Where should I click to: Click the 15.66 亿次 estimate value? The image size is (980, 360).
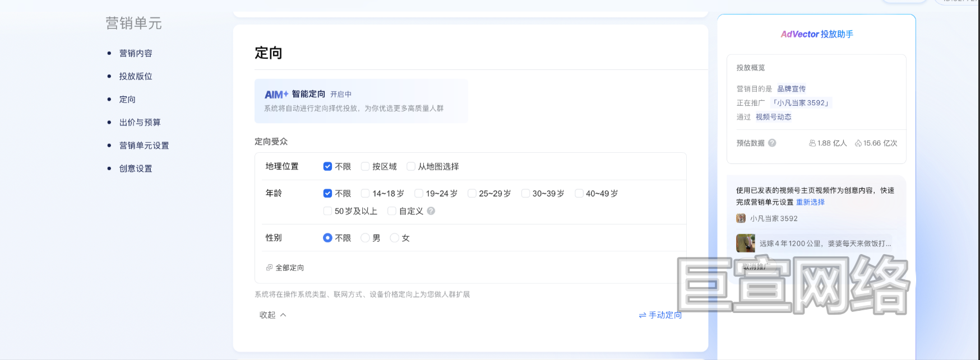click(x=880, y=143)
